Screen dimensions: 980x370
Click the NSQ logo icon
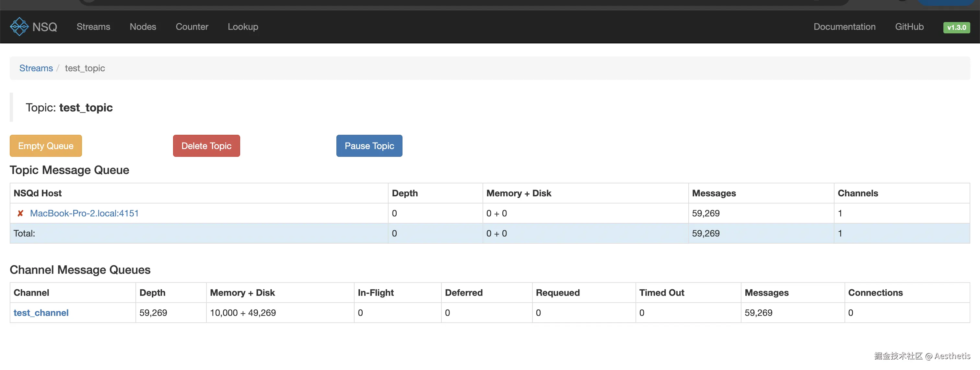(19, 27)
